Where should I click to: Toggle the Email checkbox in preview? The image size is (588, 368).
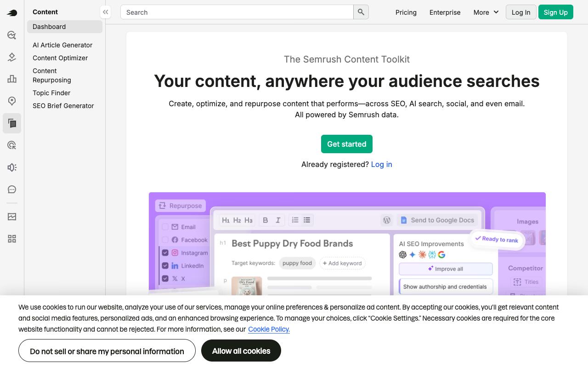pos(165,227)
